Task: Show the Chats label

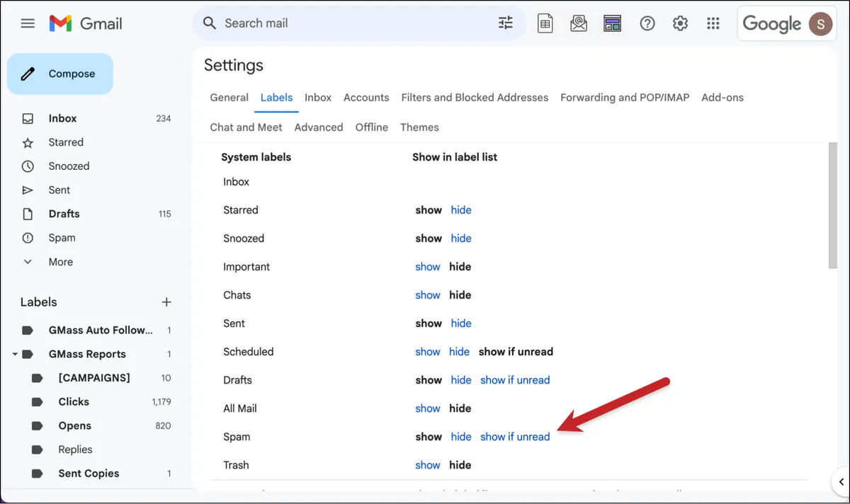Action: [428, 295]
